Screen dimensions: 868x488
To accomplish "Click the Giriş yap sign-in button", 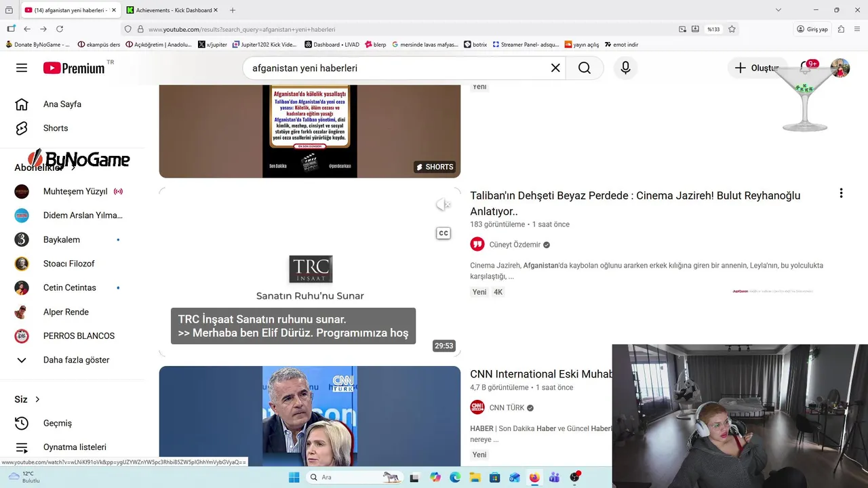I will pyautogui.click(x=813, y=29).
